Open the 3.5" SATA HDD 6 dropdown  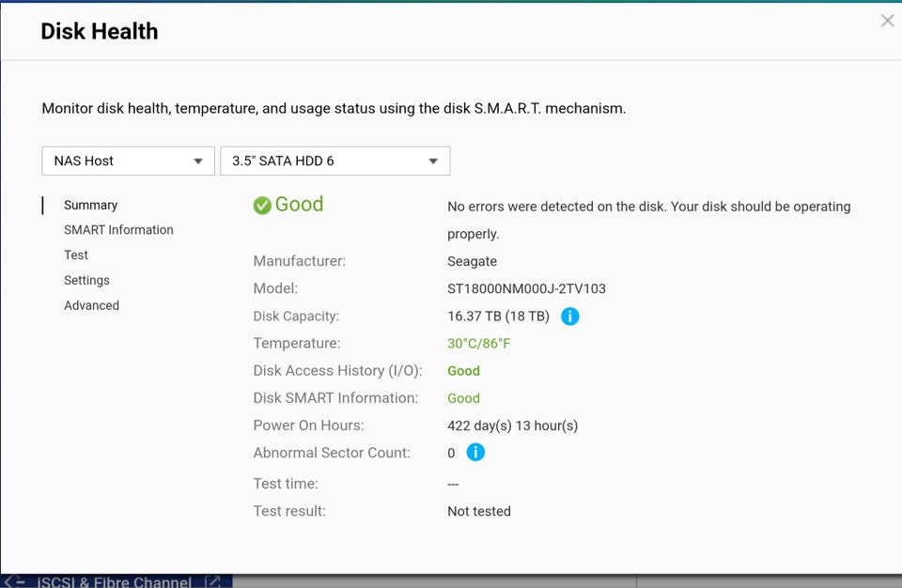coord(335,161)
